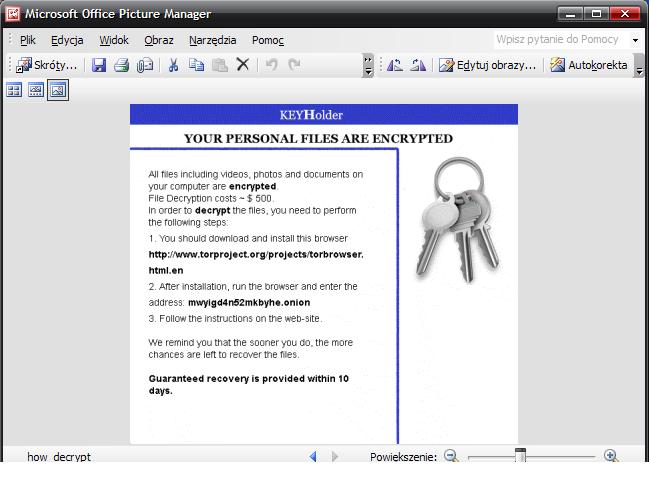
Task: Click the how_decrypt file name label
Action: [x=59, y=457]
